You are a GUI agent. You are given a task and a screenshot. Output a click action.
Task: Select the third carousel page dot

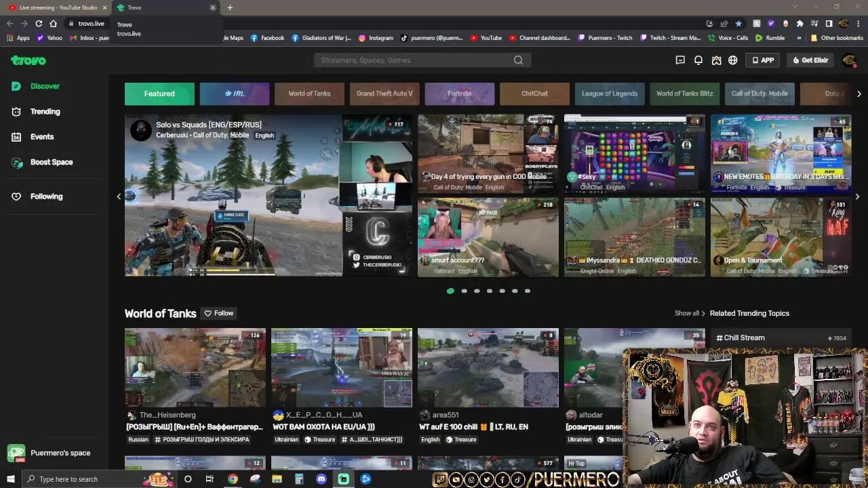click(477, 291)
